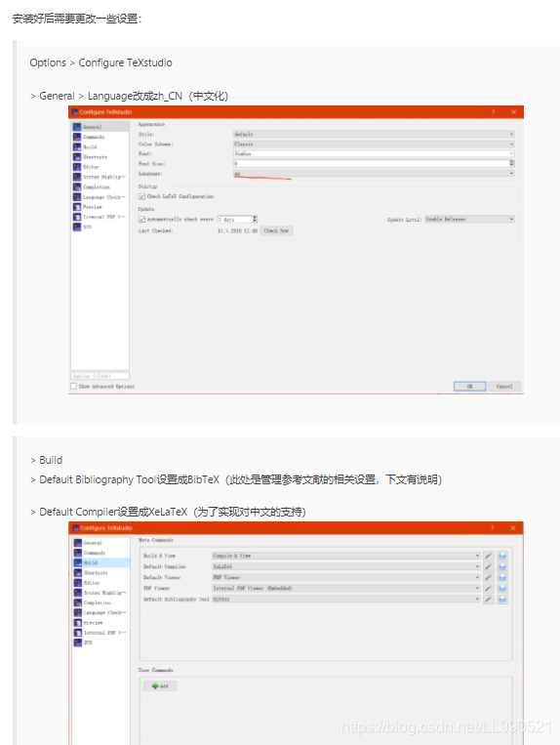Open Internal PDF Viewer in General-page dialog sidebar
Viewport: 560px width, 745px height.
tap(100, 217)
